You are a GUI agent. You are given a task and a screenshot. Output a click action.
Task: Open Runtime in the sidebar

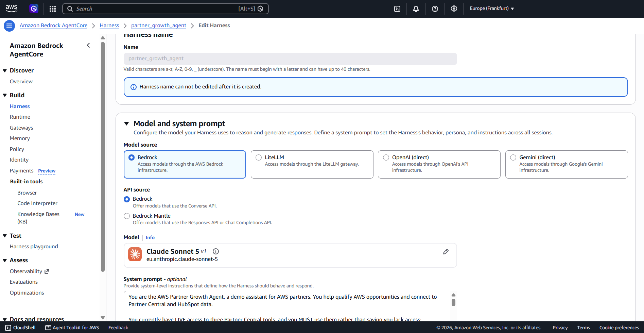[x=20, y=117]
